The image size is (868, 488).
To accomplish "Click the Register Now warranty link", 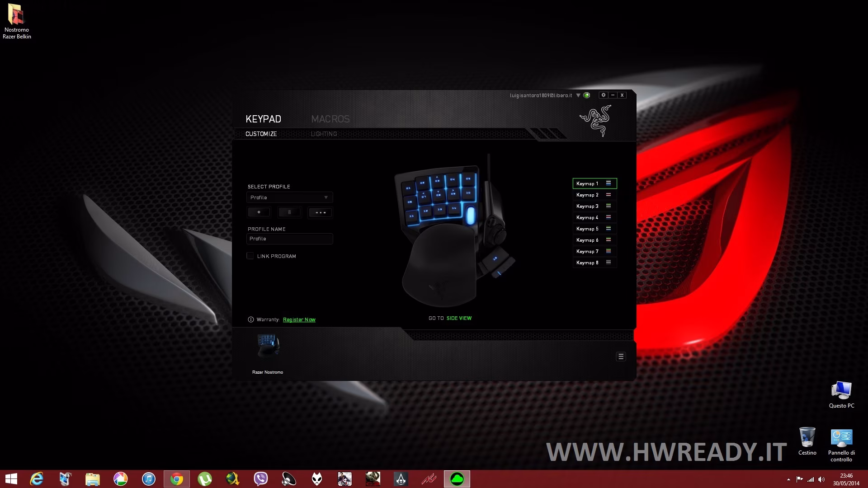I will pyautogui.click(x=299, y=319).
